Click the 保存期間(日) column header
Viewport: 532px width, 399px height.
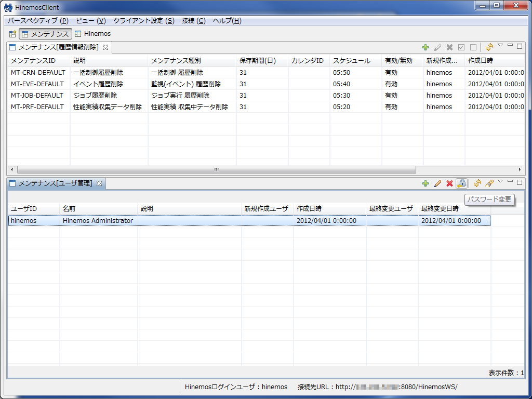[262, 61]
